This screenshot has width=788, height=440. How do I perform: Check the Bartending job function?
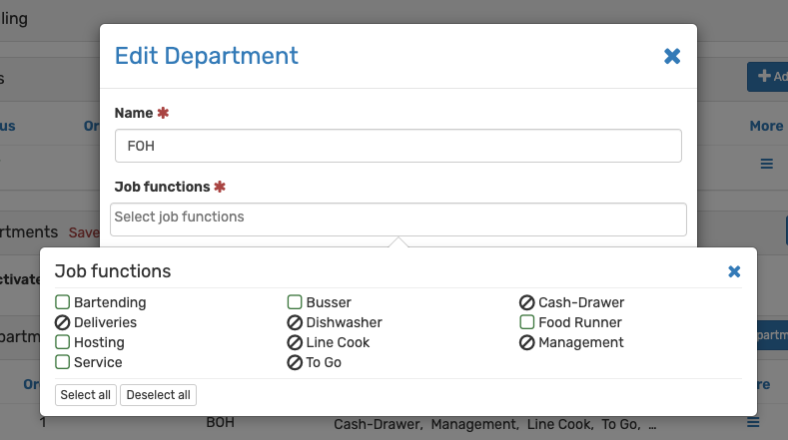point(62,302)
